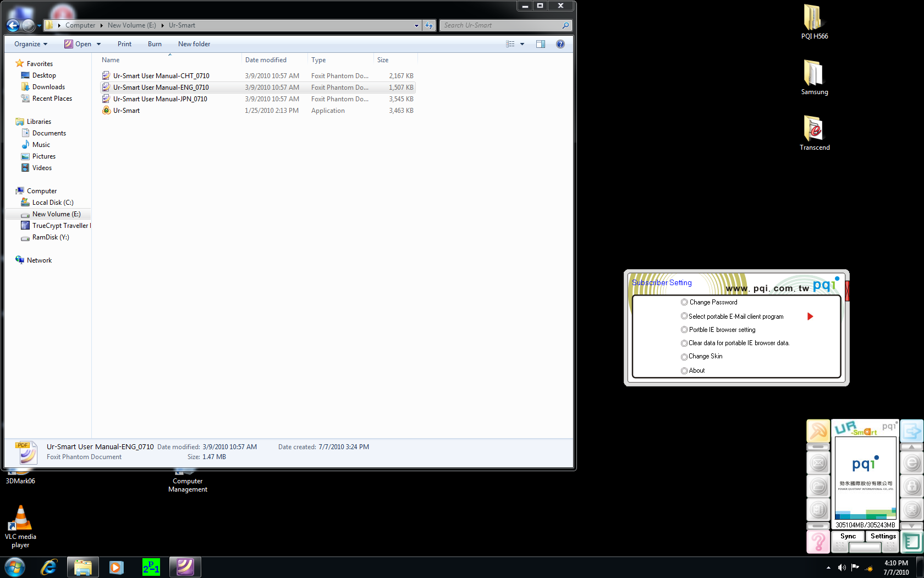Select the About radio option
Viewport: 924px width, 578px height.
pos(684,370)
